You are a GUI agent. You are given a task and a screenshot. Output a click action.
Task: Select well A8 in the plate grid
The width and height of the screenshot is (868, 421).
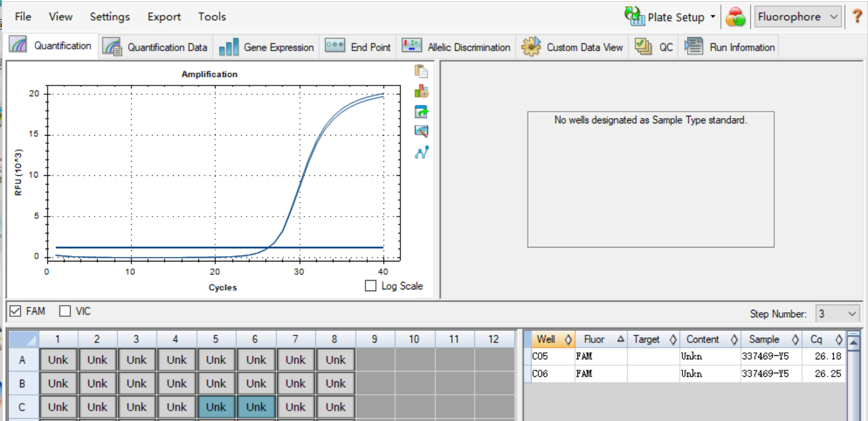335,360
